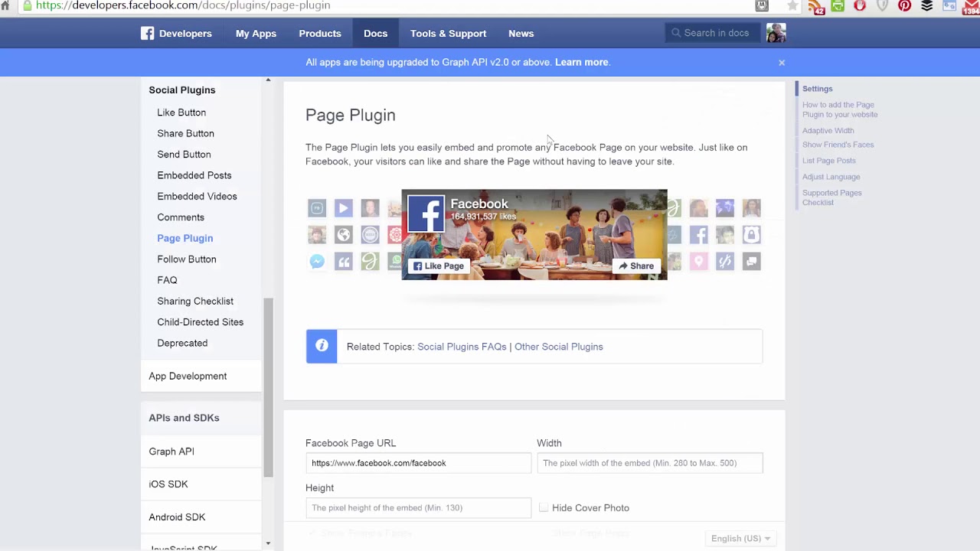Open the English (US) language dropdown
The width and height of the screenshot is (980, 551).
coord(740,539)
